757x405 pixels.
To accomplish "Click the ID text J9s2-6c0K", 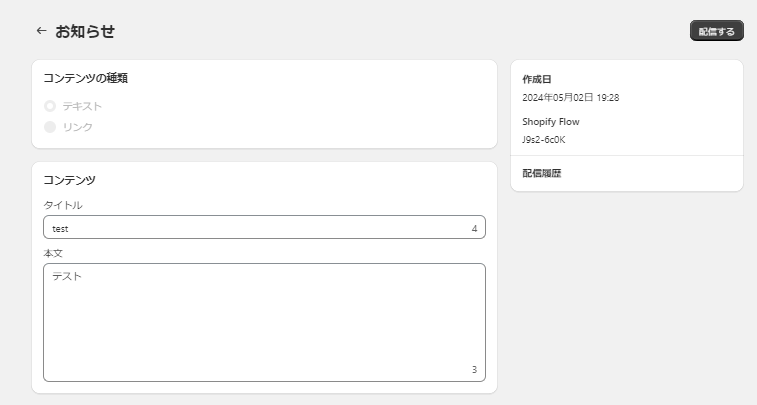I will pyautogui.click(x=544, y=139).
